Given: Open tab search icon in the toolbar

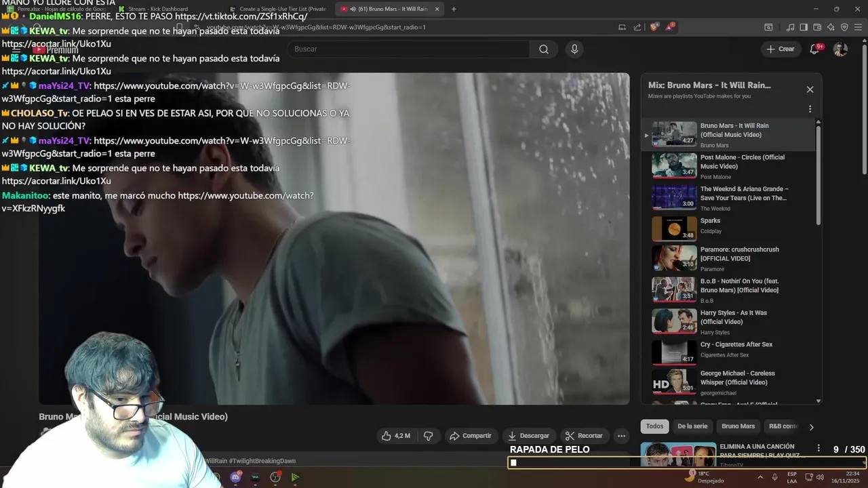Looking at the screenshot, I should coord(768,27).
